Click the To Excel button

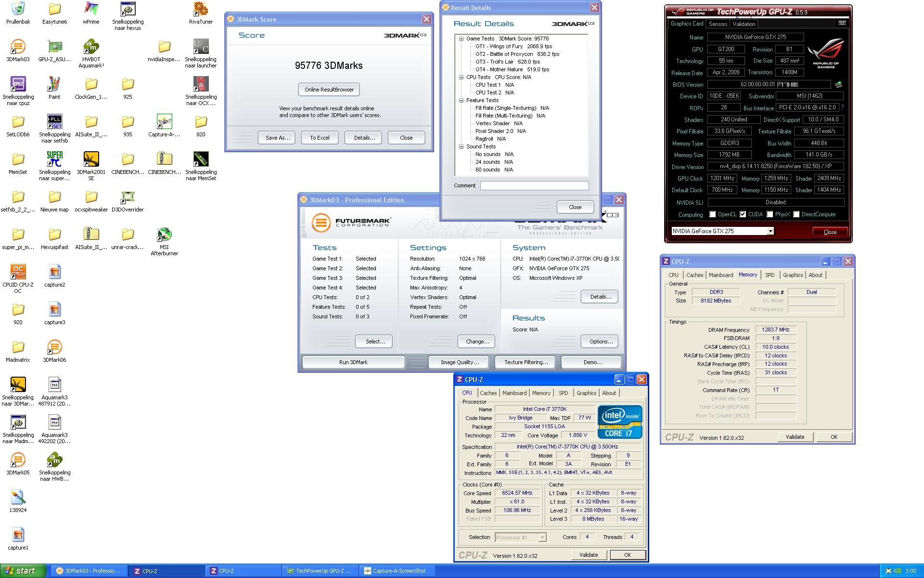tap(320, 138)
